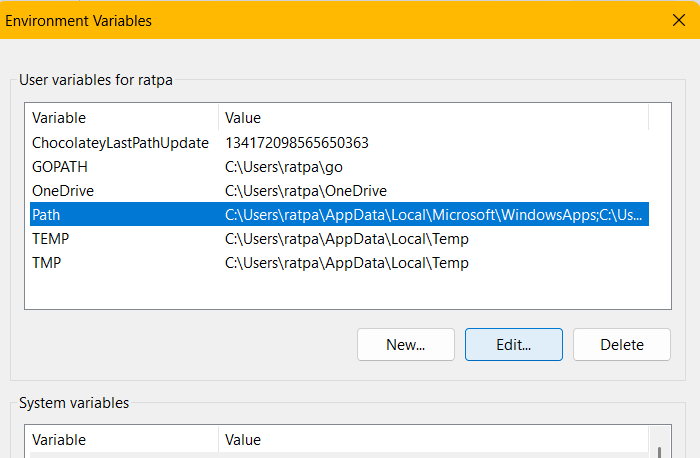
Task: Select the TMP variable name
Action: (x=48, y=263)
